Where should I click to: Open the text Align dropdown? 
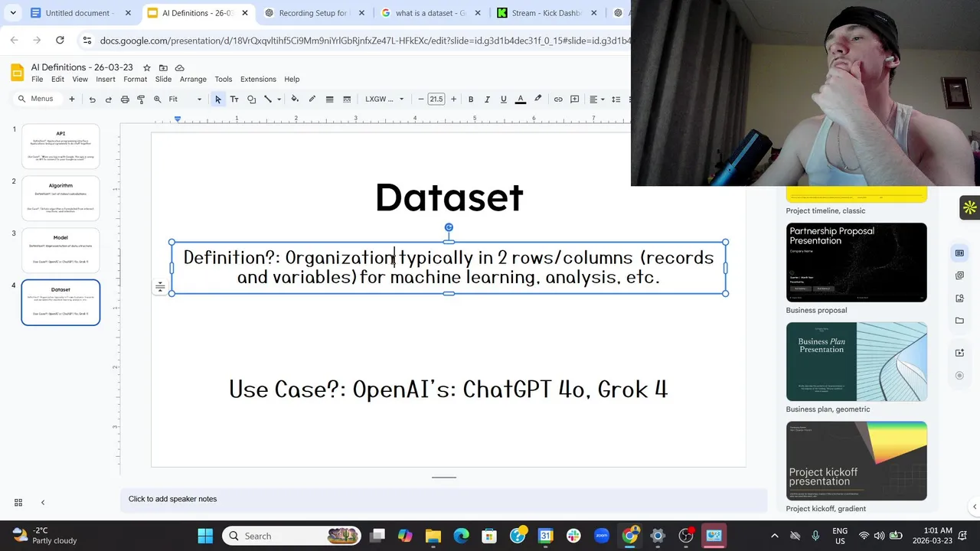tap(596, 99)
